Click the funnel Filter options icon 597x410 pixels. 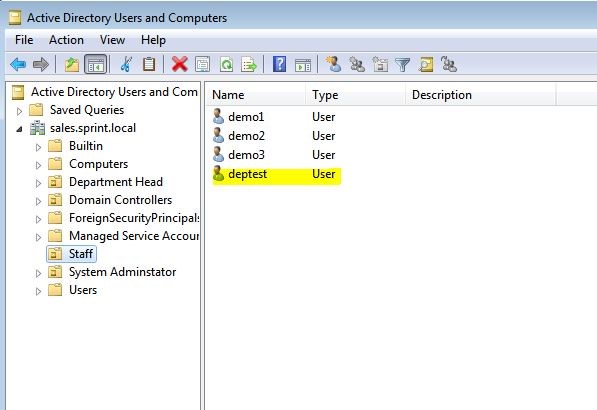pyautogui.click(x=402, y=64)
